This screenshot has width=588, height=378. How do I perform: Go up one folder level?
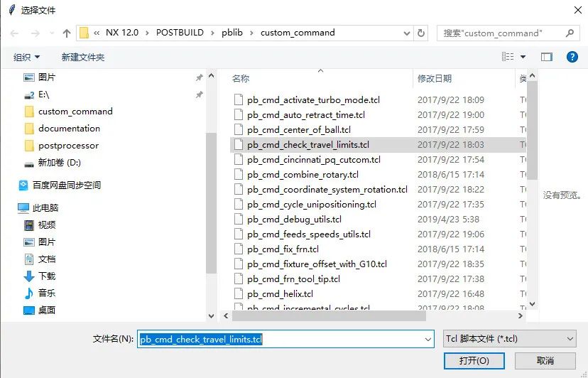tap(67, 33)
